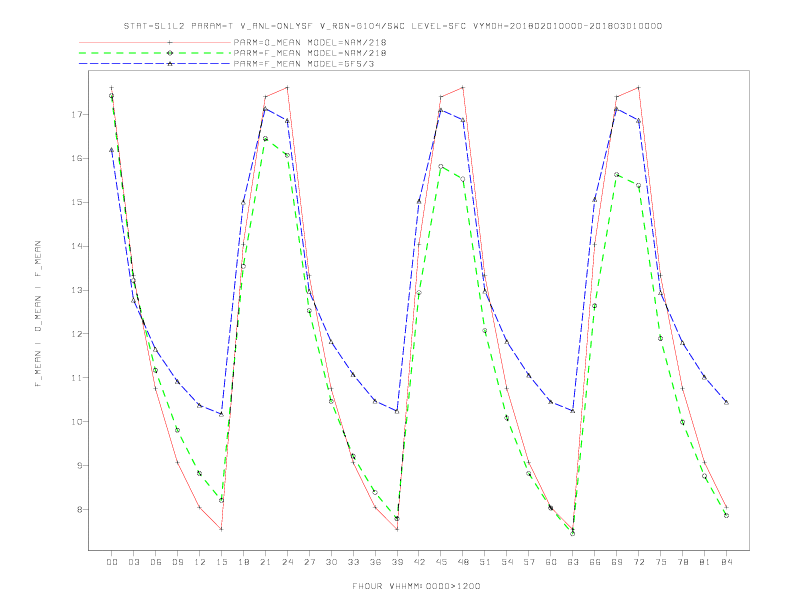792x612 pixels.
Task: Click blue GFS triangle data point at hour 33
Action: coord(353,375)
